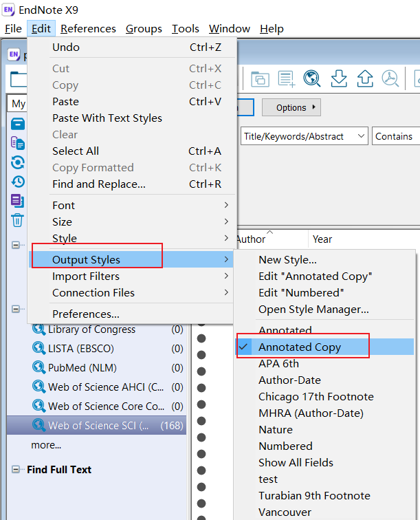Image resolution: width=420 pixels, height=520 pixels.
Task: Open the References menu
Action: point(88,29)
